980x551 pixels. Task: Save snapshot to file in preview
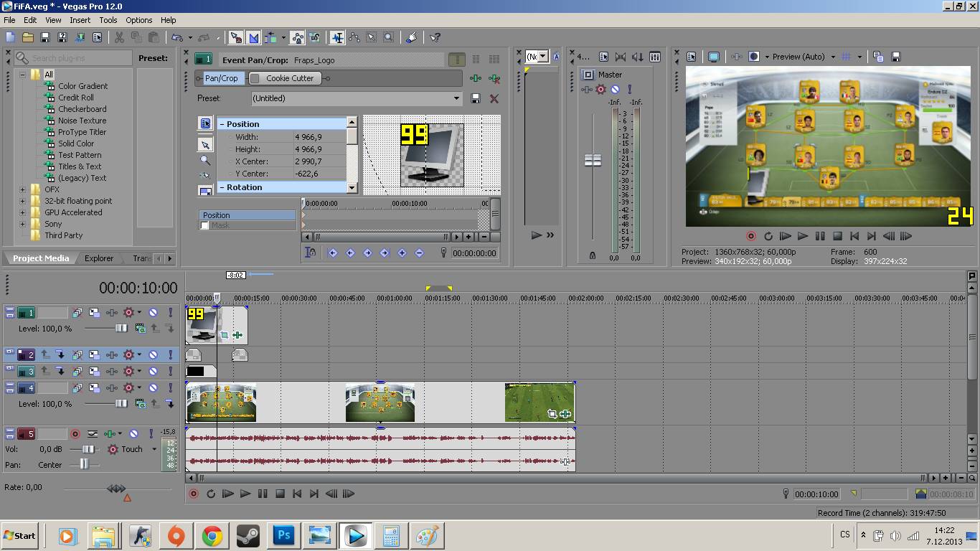895,57
